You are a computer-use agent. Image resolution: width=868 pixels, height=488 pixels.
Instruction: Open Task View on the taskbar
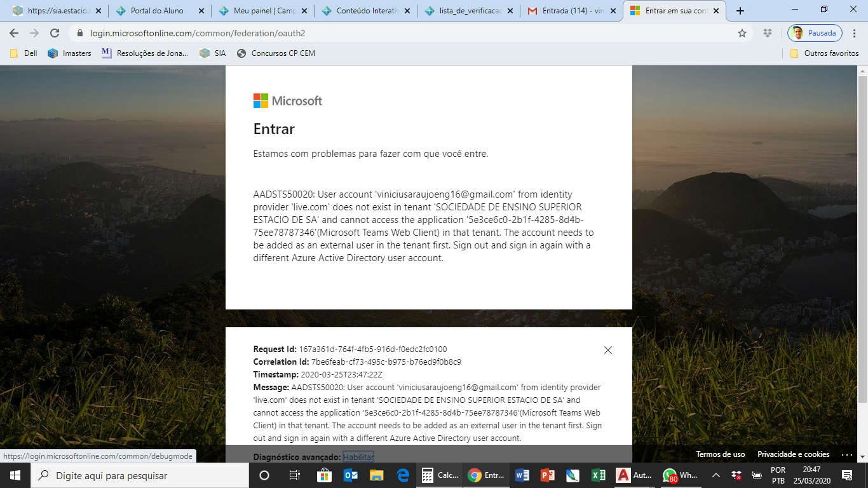[x=294, y=475]
